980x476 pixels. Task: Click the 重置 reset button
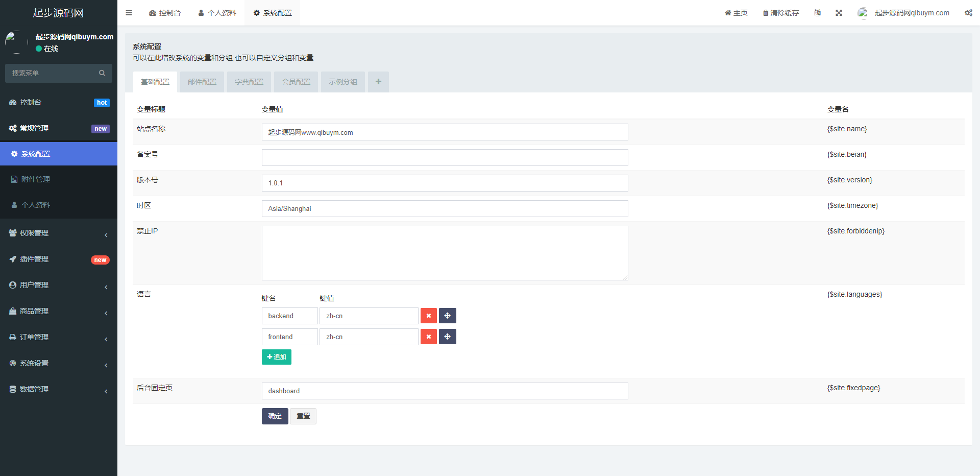coord(303,416)
